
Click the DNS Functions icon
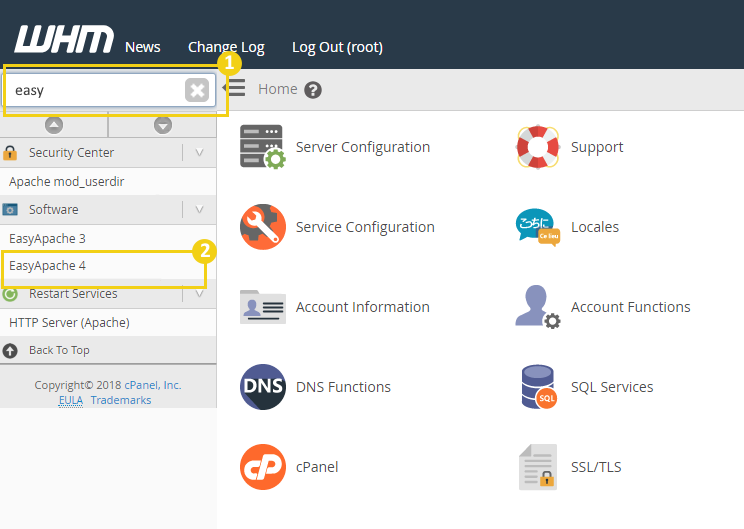(x=263, y=387)
